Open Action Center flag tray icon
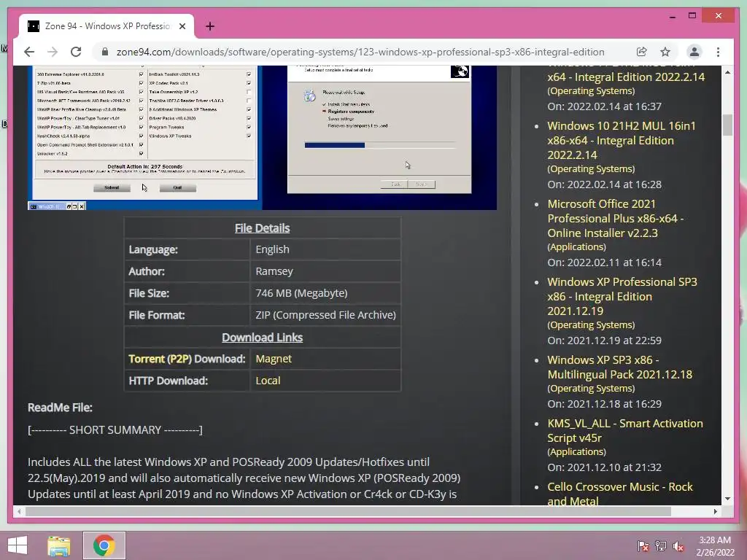This screenshot has height=560, width=747. (x=643, y=545)
